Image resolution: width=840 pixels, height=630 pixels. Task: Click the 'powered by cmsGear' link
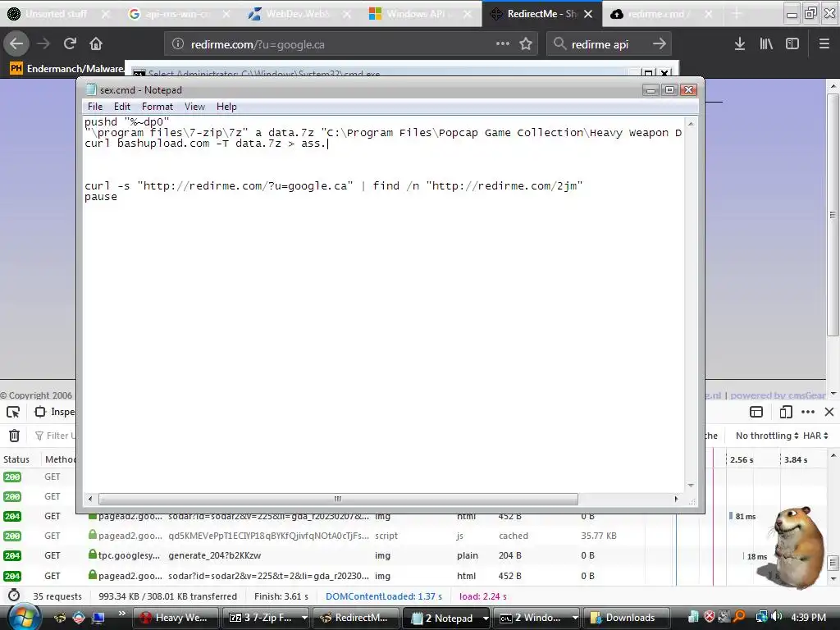[778, 395]
